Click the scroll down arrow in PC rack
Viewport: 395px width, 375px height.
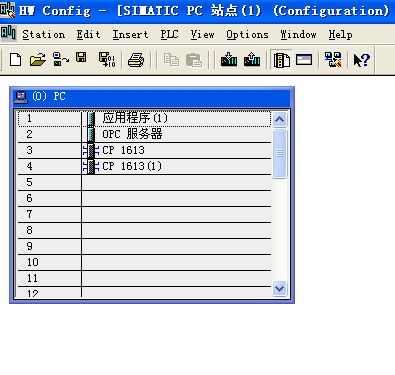coord(279,288)
